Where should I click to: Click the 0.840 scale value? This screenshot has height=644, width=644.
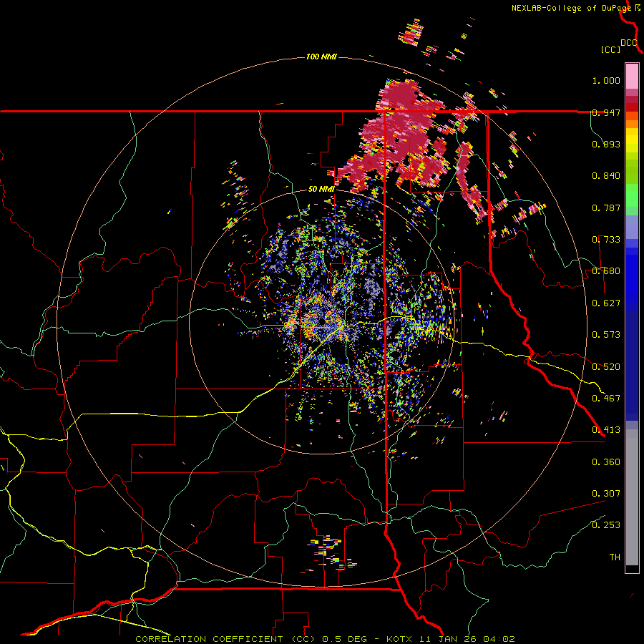click(x=606, y=176)
